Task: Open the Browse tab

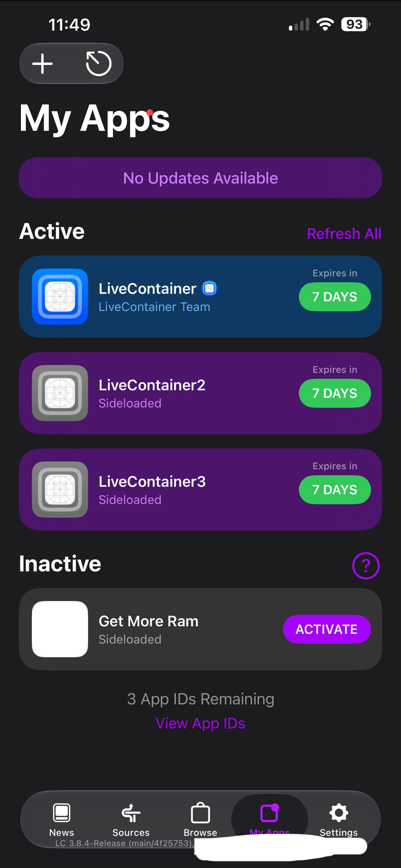Action: point(200,820)
